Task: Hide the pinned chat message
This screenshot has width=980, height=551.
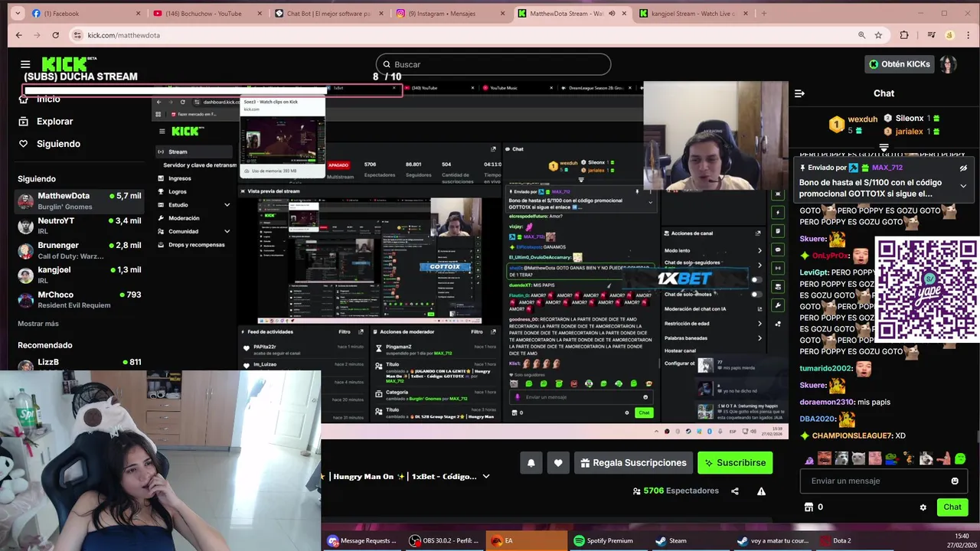Action: point(963,168)
